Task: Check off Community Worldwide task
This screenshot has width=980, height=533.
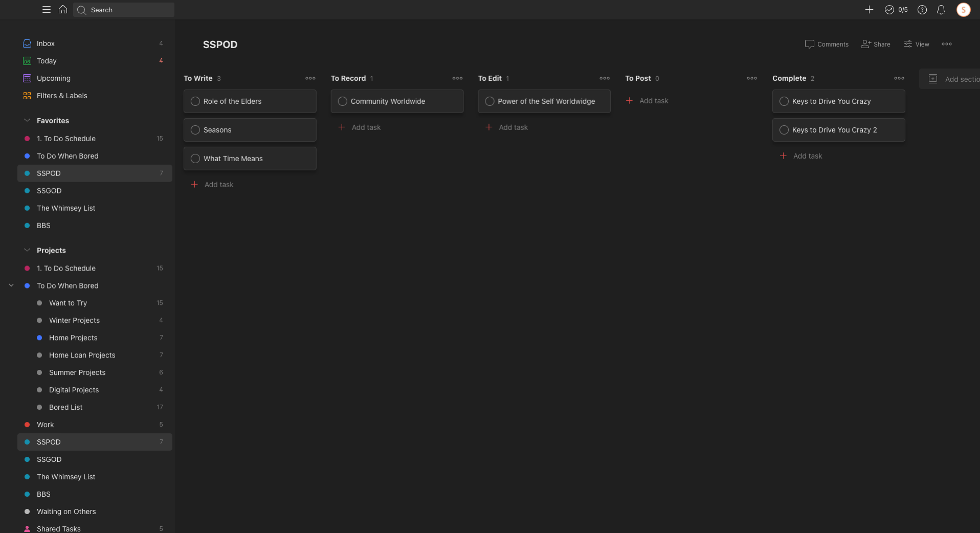Action: point(343,101)
